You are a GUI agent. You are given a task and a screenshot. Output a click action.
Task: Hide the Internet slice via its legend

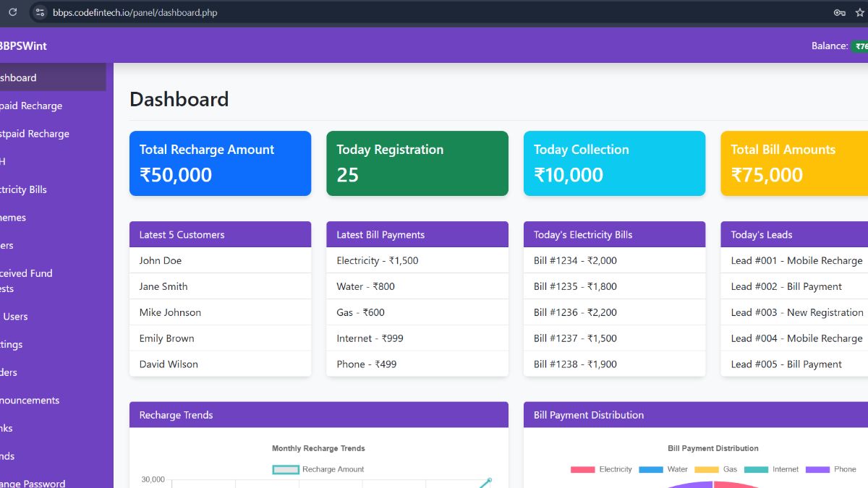(771, 468)
